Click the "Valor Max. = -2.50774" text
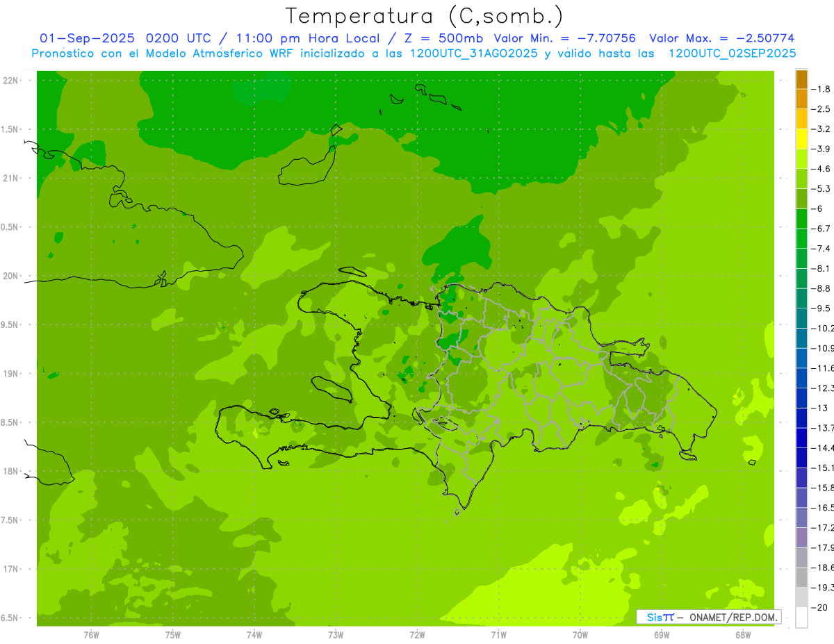The width and height of the screenshot is (834, 644). 721,38
